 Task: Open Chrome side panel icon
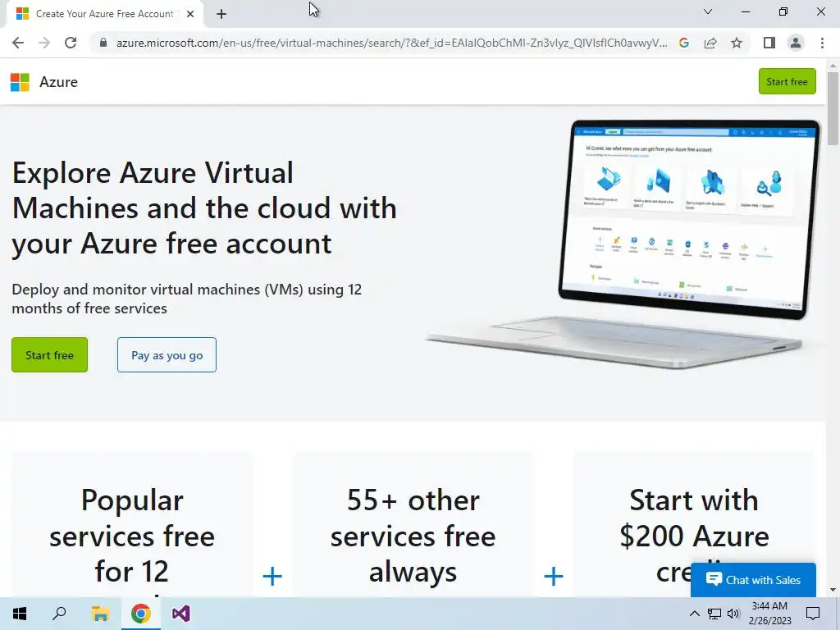tap(769, 43)
